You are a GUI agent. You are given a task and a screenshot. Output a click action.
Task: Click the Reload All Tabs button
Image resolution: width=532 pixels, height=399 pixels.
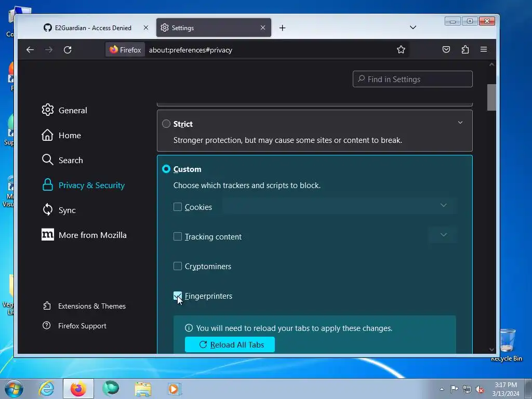[230, 345]
